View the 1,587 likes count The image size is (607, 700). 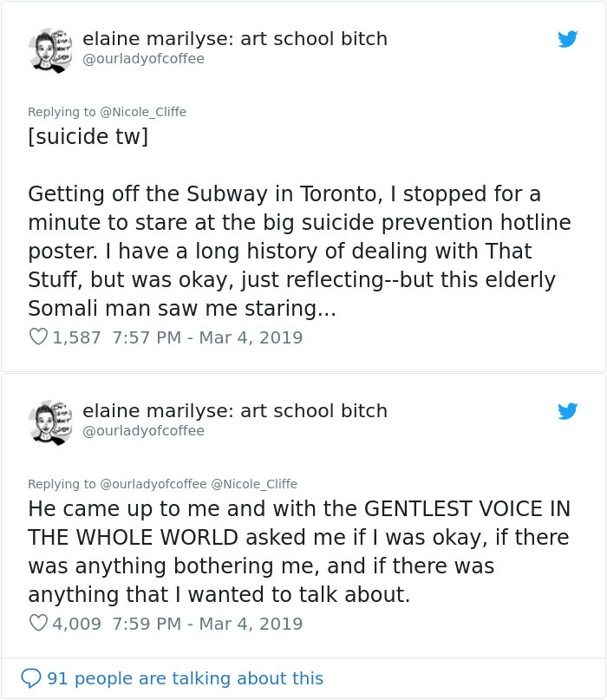[77, 337]
